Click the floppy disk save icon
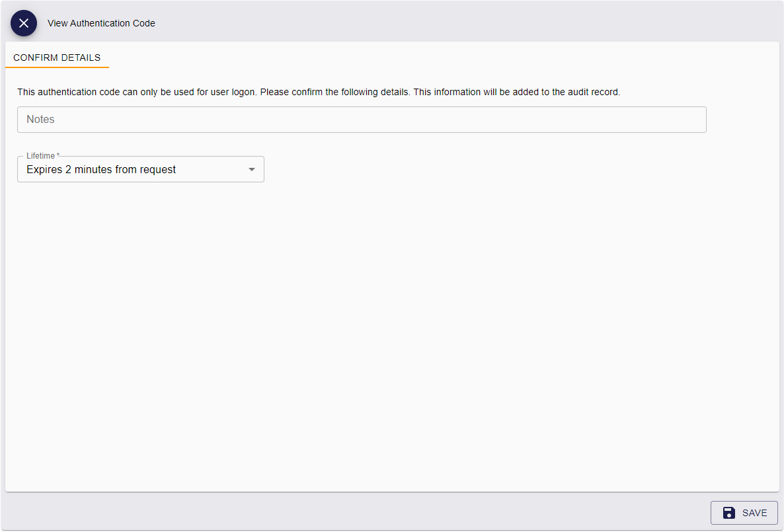Viewport: 784px width, 532px height. click(729, 513)
